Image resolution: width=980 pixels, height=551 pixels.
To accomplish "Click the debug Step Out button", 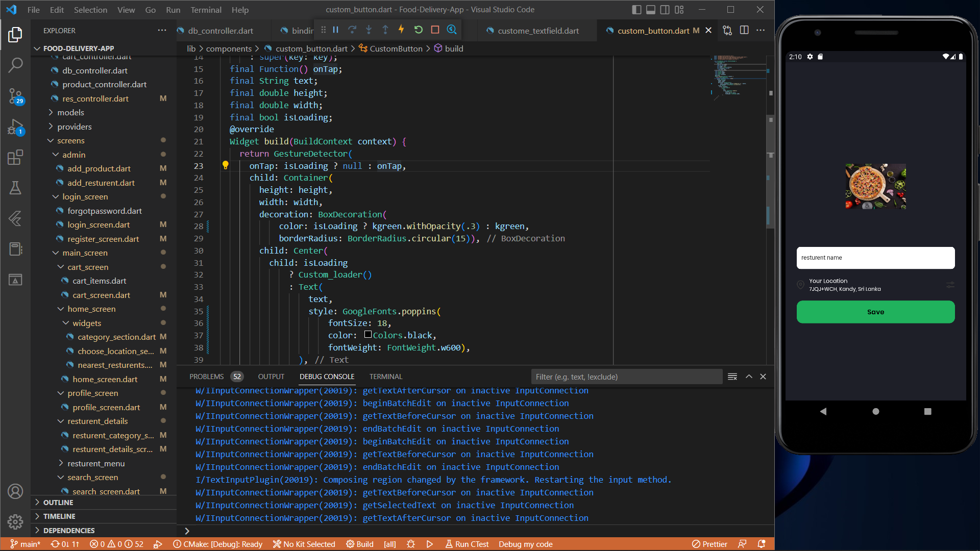I will [385, 30].
